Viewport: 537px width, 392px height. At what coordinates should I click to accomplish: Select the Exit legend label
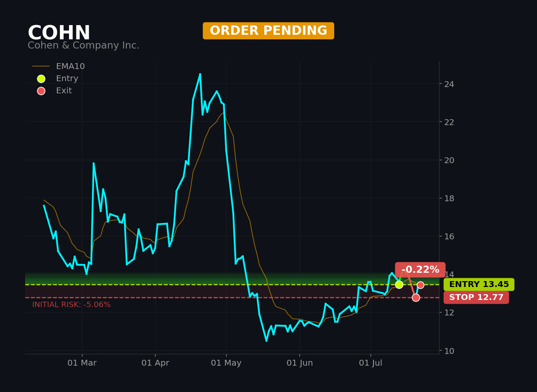64,91
